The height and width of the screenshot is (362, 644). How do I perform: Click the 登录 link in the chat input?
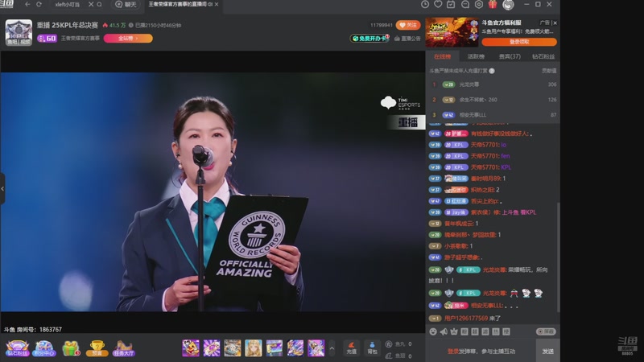tap(453, 352)
